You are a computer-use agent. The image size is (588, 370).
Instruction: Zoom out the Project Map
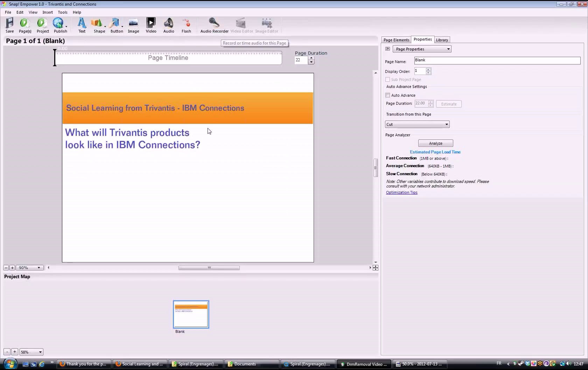coord(7,352)
